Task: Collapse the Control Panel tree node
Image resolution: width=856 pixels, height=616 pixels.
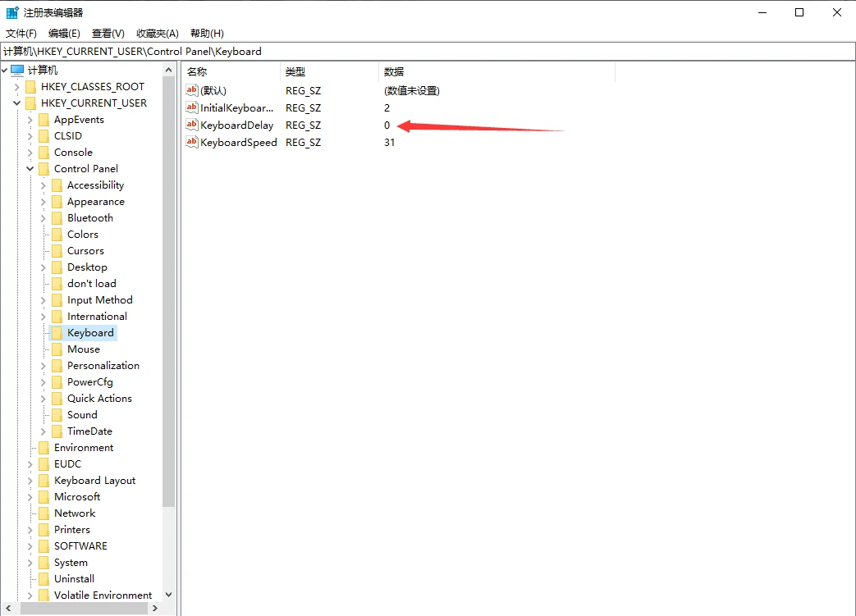Action: (x=30, y=169)
